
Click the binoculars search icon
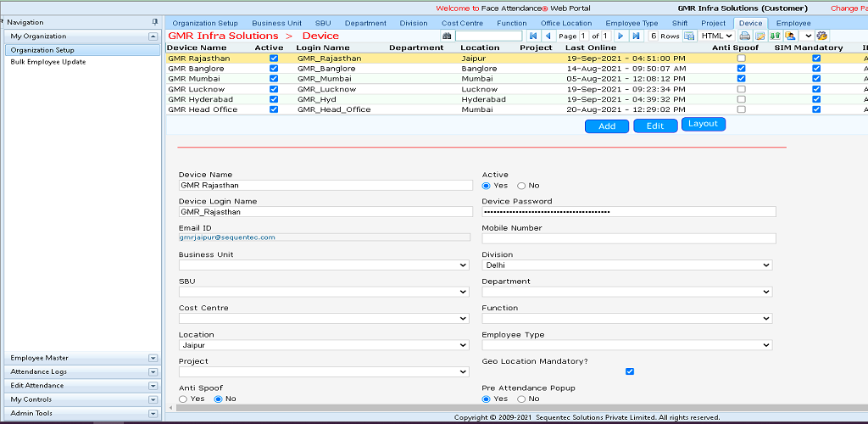[x=447, y=36]
